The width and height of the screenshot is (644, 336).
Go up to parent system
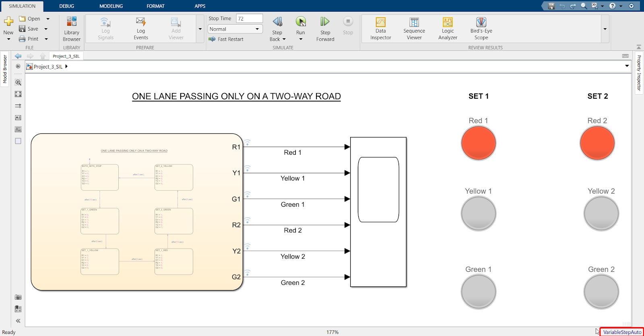pyautogui.click(x=43, y=56)
